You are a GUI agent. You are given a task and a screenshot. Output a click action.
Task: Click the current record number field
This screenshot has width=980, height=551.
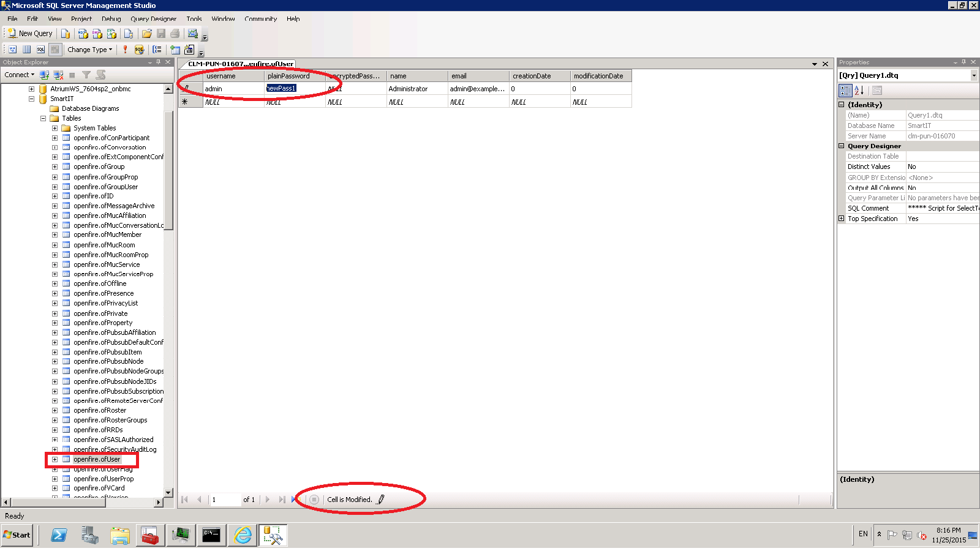(225, 500)
